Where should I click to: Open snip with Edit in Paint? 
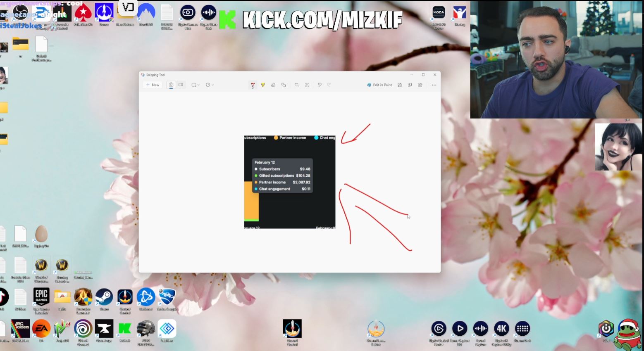point(379,85)
